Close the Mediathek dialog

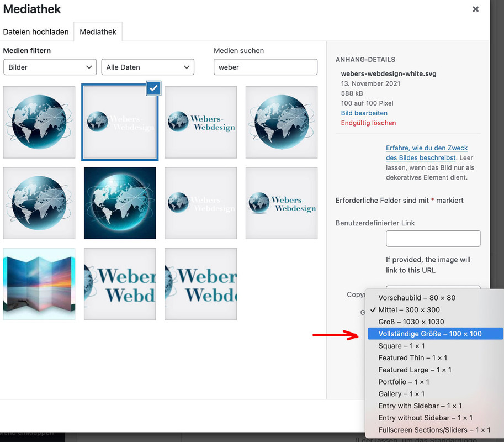(x=475, y=9)
